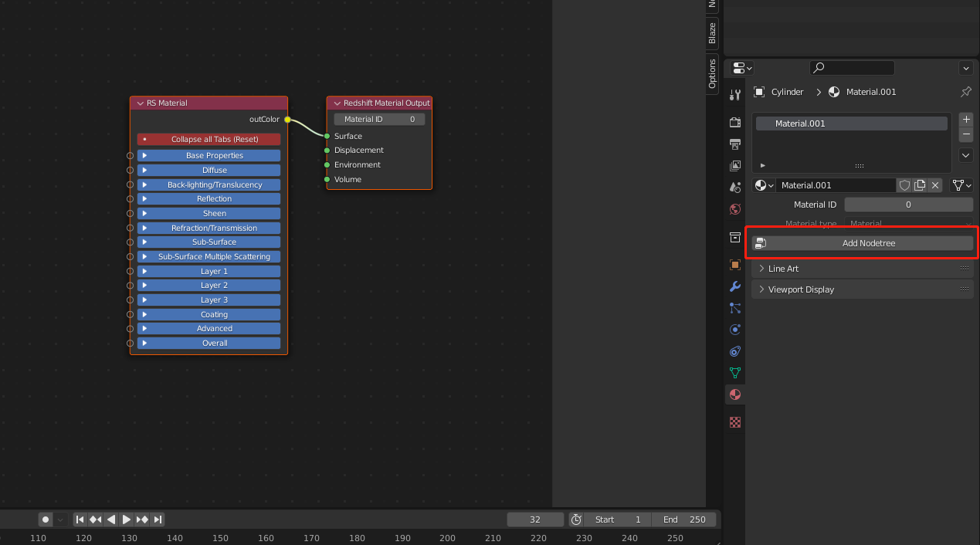Viewport: 980px width, 545px height.
Task: Open the Physics properties tab icon
Action: tap(735, 330)
